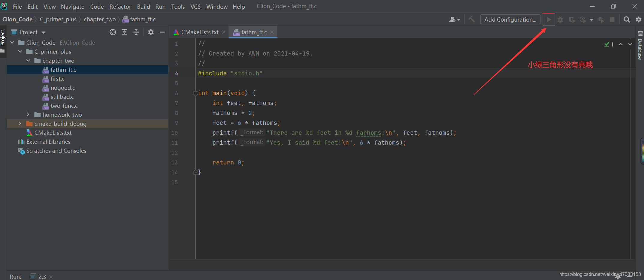Click line number 9 in gutter
The width and height of the screenshot is (644, 280).
coord(176,123)
